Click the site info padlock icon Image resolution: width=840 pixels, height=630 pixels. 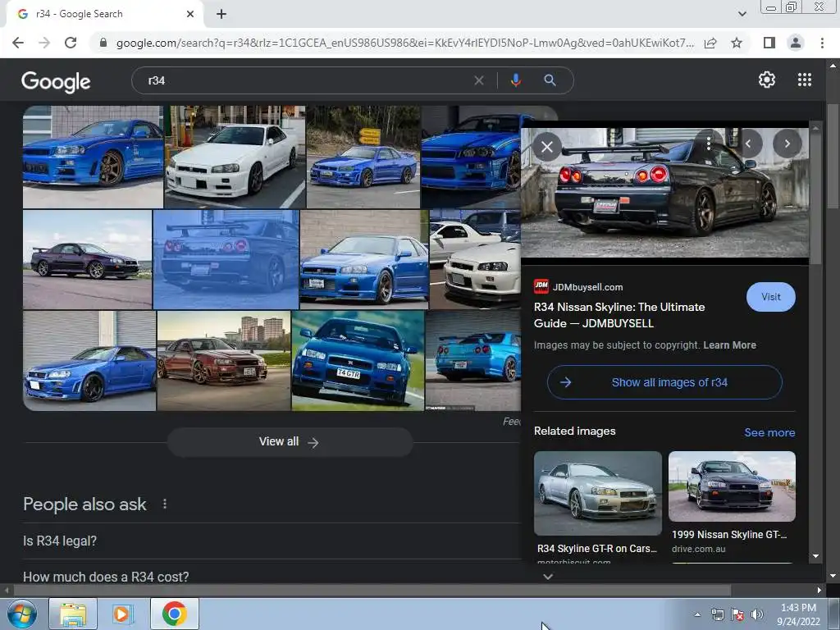point(103,43)
